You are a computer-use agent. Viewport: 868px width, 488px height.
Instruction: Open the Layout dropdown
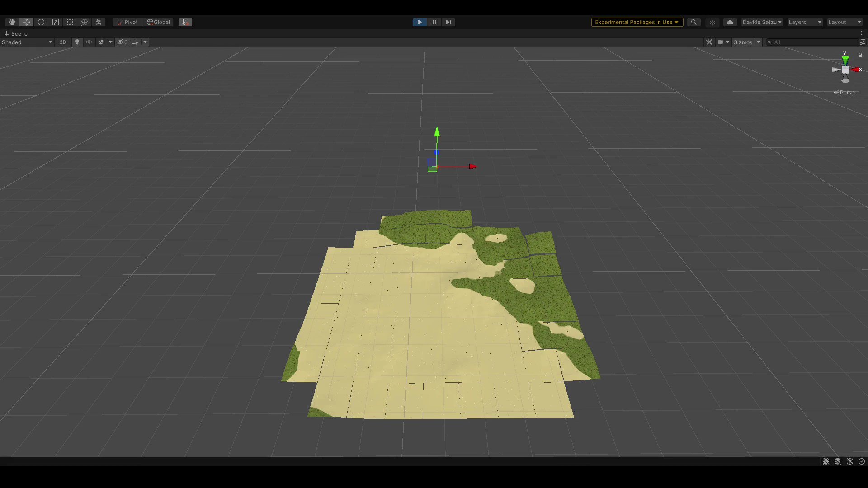(x=844, y=22)
